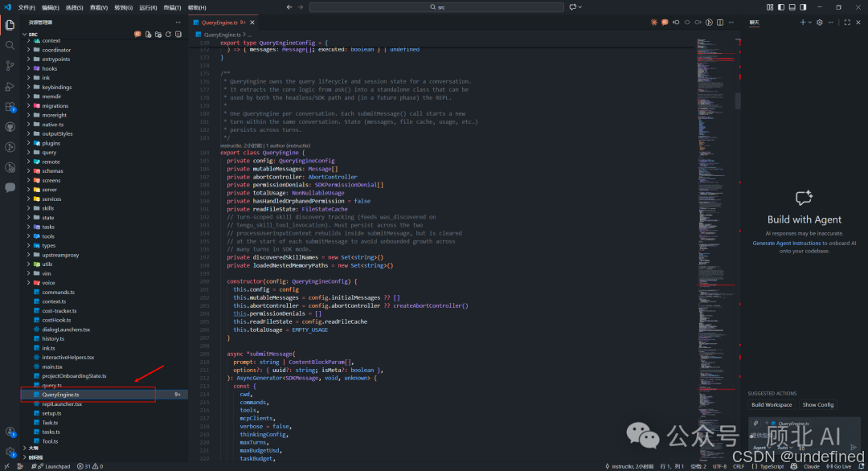Click the send arrow in chat input
This screenshot has height=471, width=868.
click(853, 447)
